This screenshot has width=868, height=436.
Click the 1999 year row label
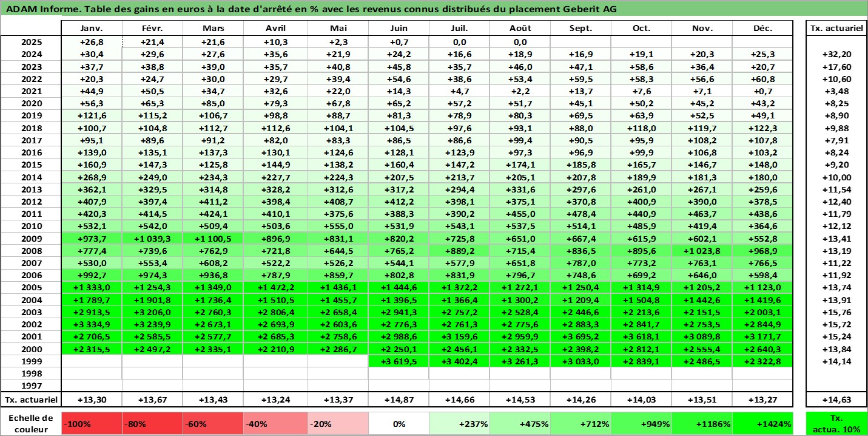31,361
